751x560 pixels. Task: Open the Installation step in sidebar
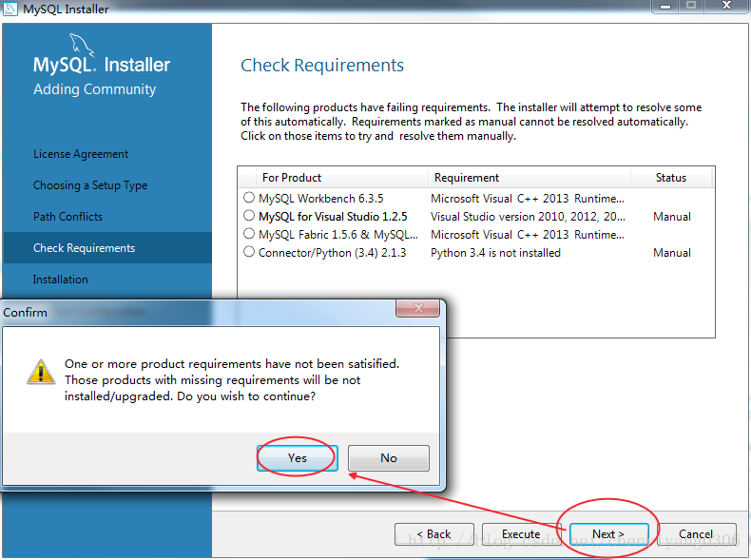[x=60, y=280]
